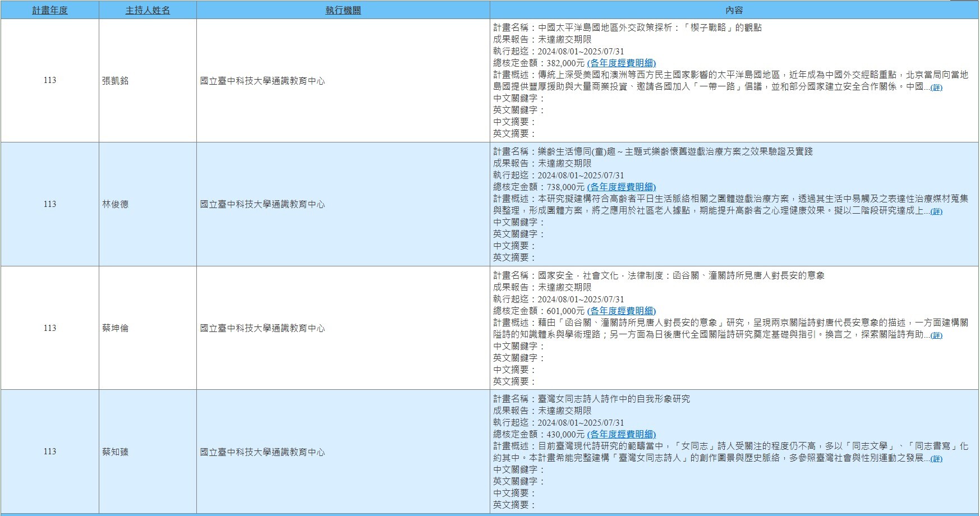
Task: Click 國立臺中科技大學通識教育中心 in 林俊德's row
Action: coord(263,204)
